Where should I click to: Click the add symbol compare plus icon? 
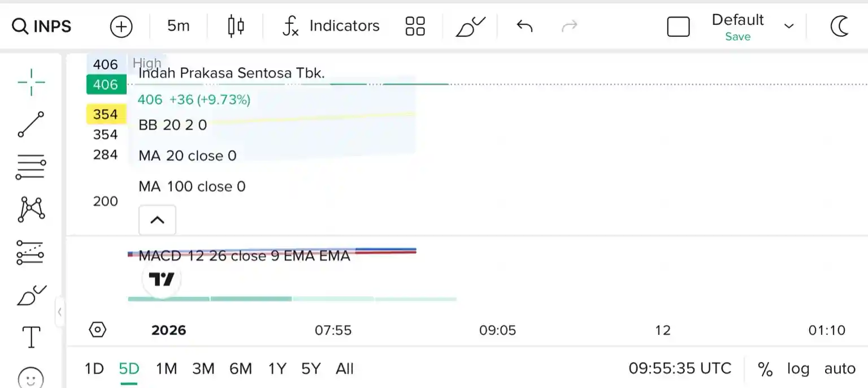(121, 26)
